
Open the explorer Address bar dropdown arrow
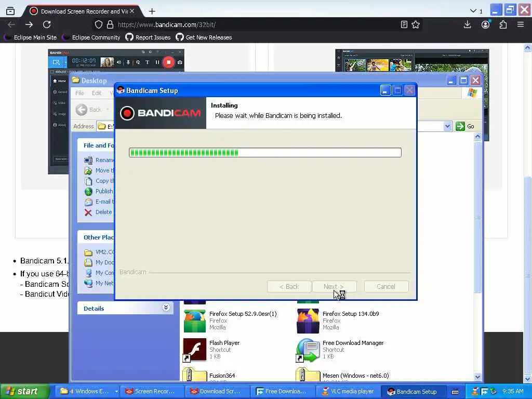447,126
